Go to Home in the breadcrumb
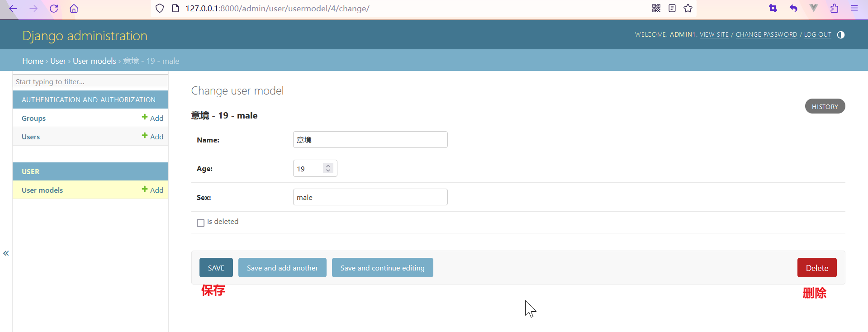This screenshot has height=332, width=868. point(33,61)
